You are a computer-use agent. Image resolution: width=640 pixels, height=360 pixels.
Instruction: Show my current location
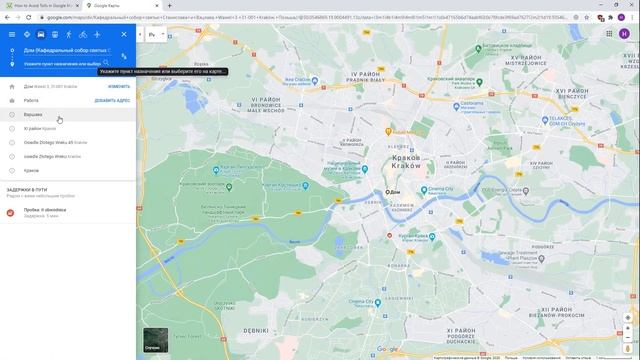click(628, 318)
